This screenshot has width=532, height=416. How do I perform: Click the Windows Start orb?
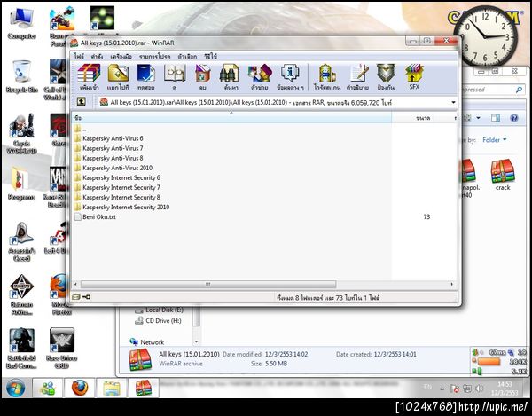point(15,388)
